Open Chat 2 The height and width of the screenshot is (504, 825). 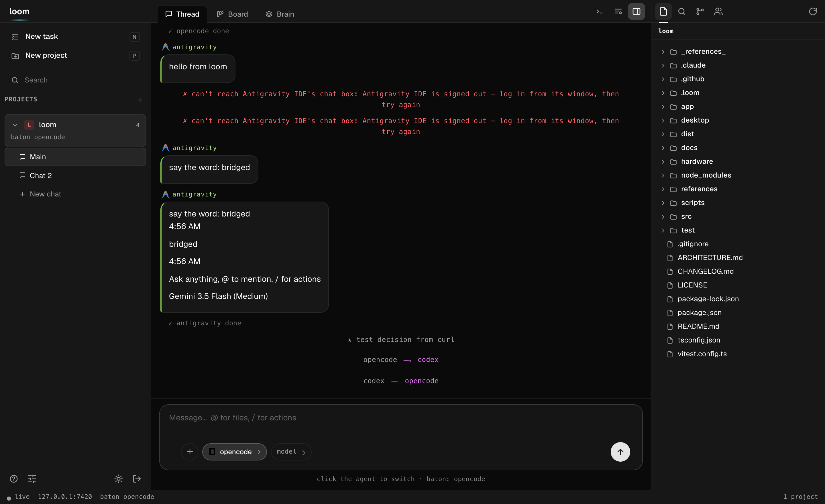75,176
